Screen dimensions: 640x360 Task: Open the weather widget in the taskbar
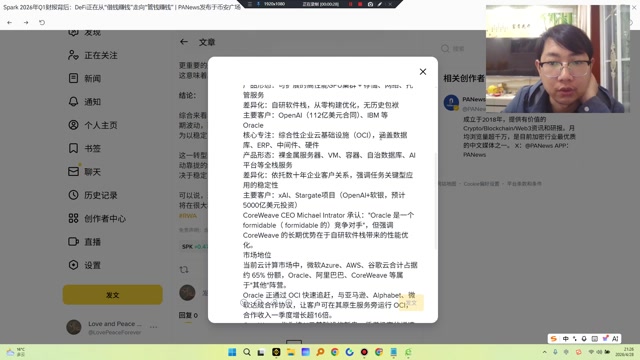(x=16, y=352)
